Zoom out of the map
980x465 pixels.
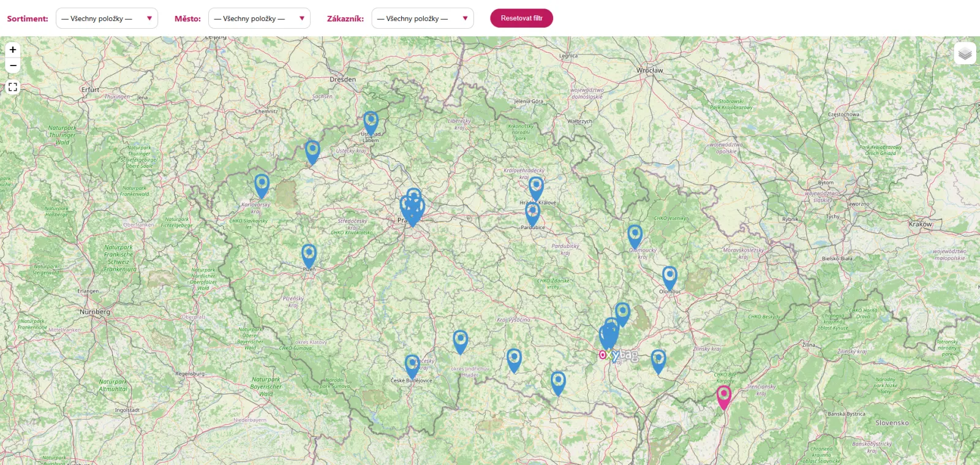click(13, 65)
